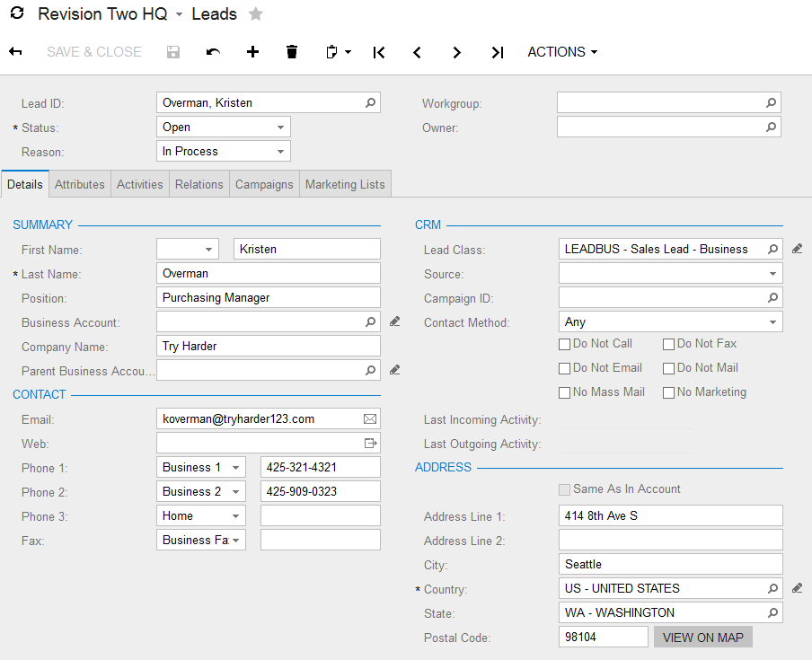Open the Business Account lookup magnifier
This screenshot has height=660, width=812.
click(x=370, y=321)
